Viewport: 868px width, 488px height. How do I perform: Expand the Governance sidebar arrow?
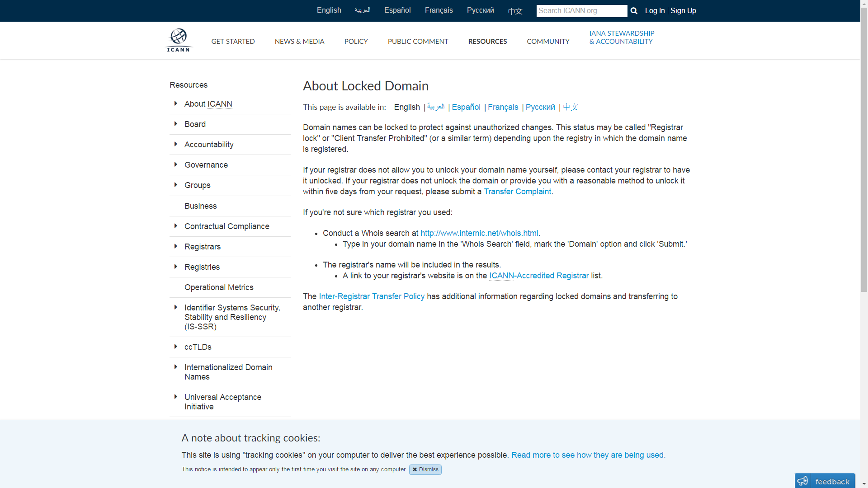point(175,164)
